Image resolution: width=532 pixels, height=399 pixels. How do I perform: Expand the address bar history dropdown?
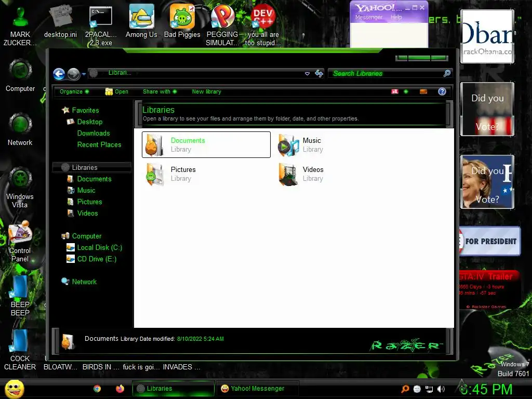coord(307,74)
